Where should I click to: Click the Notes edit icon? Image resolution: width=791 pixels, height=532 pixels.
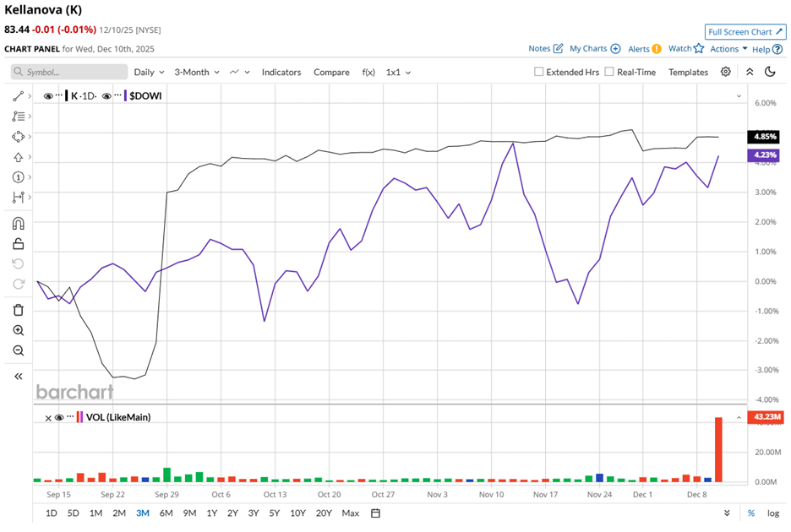[x=558, y=48]
